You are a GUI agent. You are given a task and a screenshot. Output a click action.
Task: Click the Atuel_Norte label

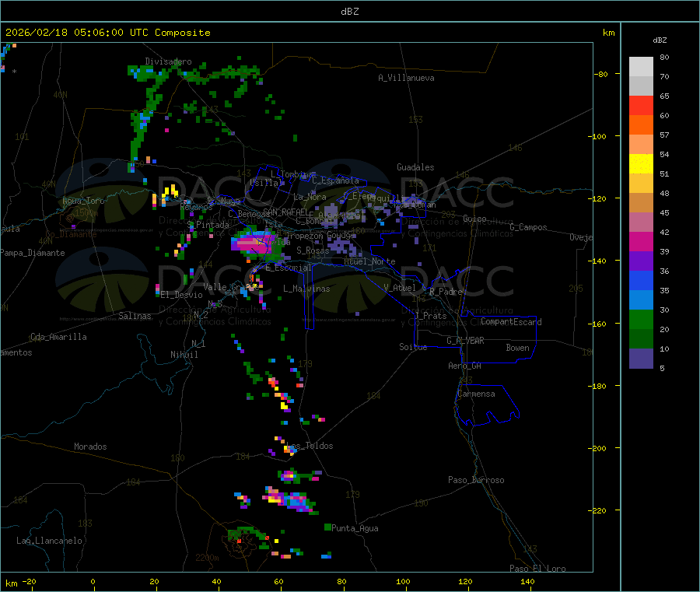coord(369,261)
